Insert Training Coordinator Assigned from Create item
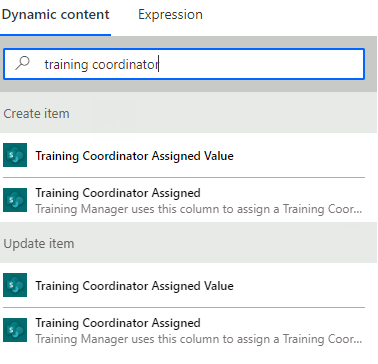 pos(184,200)
